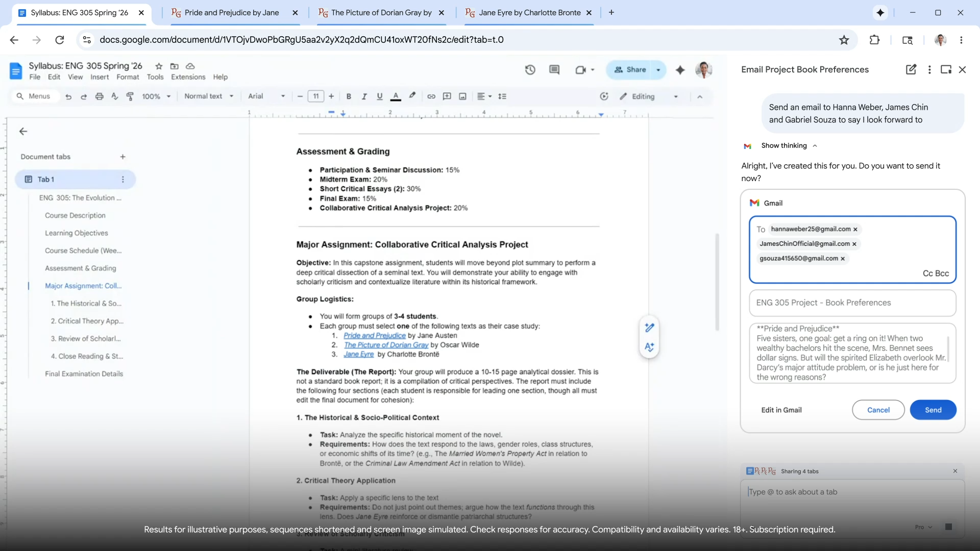Viewport: 980px width, 551px height.
Task: Click the ask about a tab input field
Action: click(x=842, y=491)
